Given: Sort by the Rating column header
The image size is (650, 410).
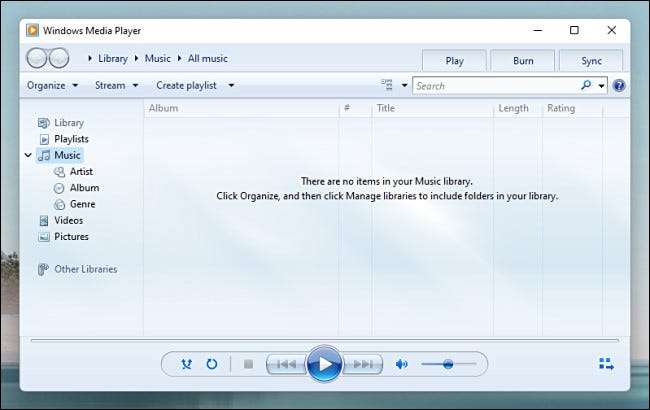Looking at the screenshot, I should click(x=572, y=108).
